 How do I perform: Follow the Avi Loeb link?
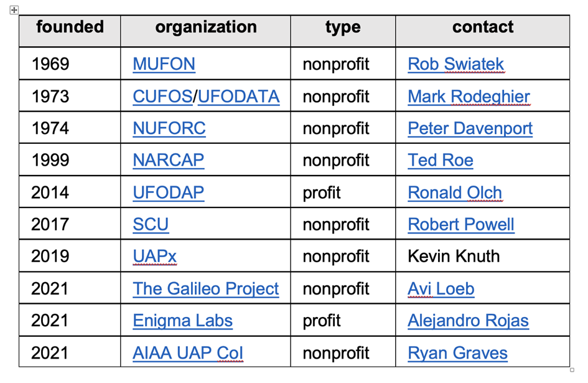coord(441,289)
